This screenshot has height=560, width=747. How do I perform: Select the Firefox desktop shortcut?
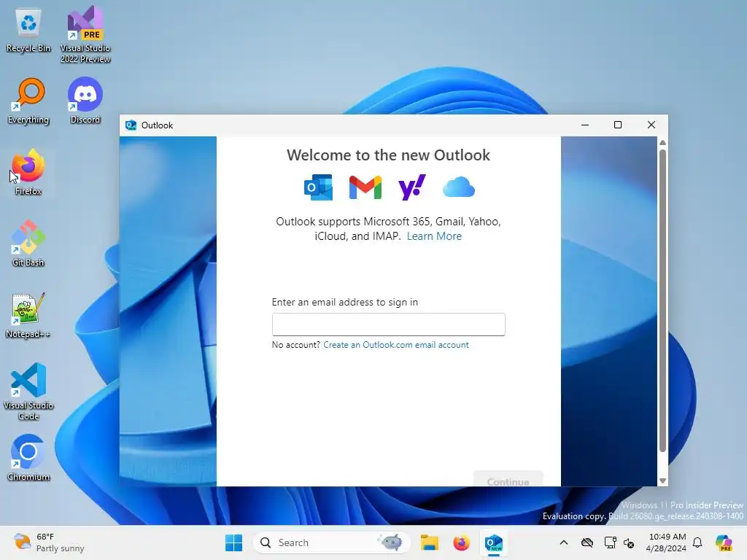tap(28, 172)
